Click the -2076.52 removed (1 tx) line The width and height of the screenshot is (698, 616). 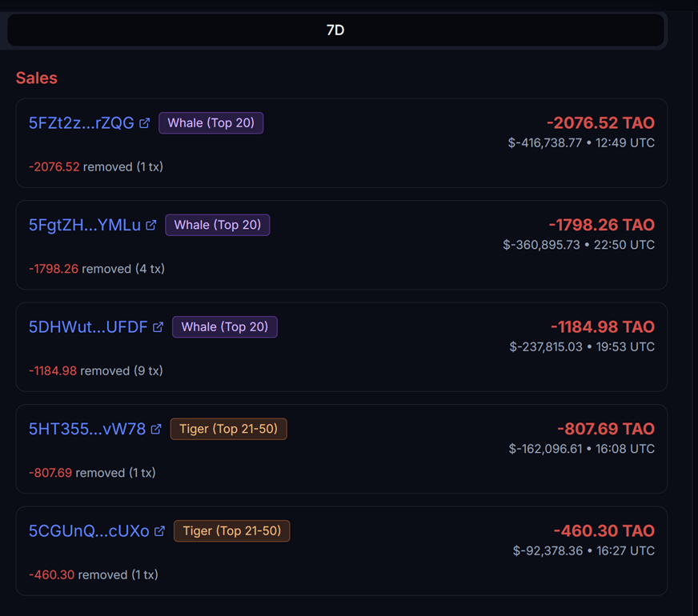coord(96,166)
